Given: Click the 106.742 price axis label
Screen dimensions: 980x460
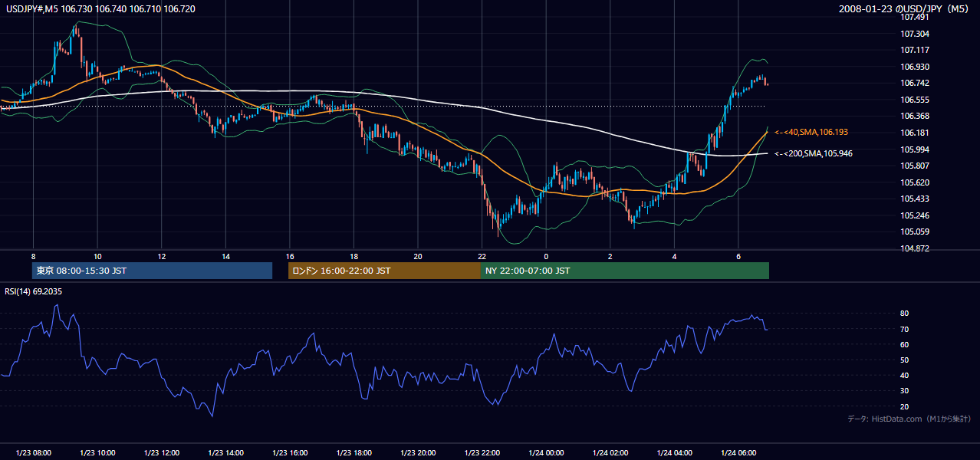Looking at the screenshot, I should click(915, 84).
